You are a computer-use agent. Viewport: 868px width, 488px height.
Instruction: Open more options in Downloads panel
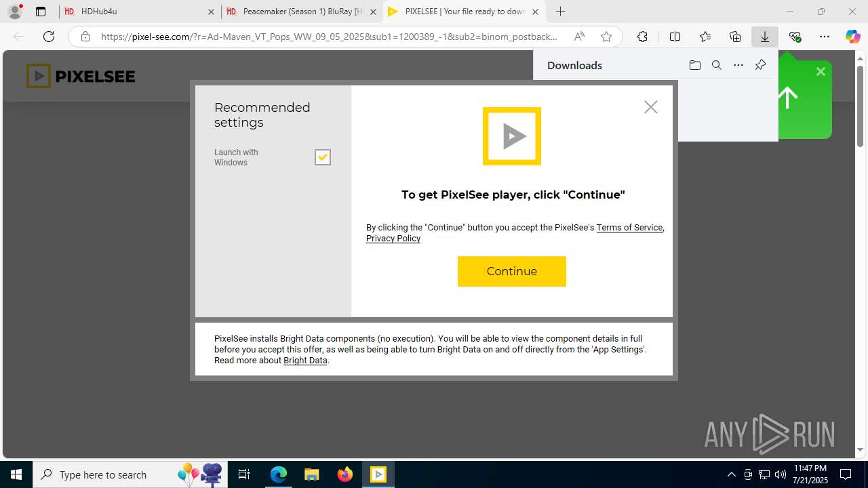click(738, 65)
